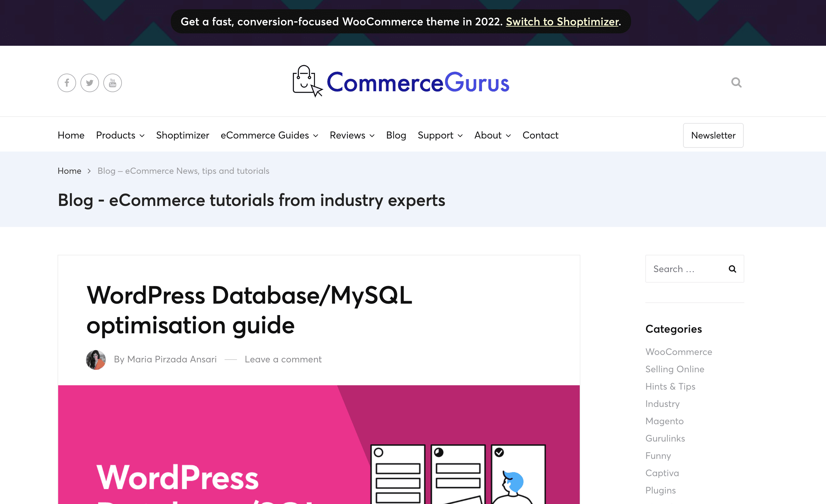Expand the Products dropdown menu
Viewport: 826px width, 504px height.
coord(120,135)
